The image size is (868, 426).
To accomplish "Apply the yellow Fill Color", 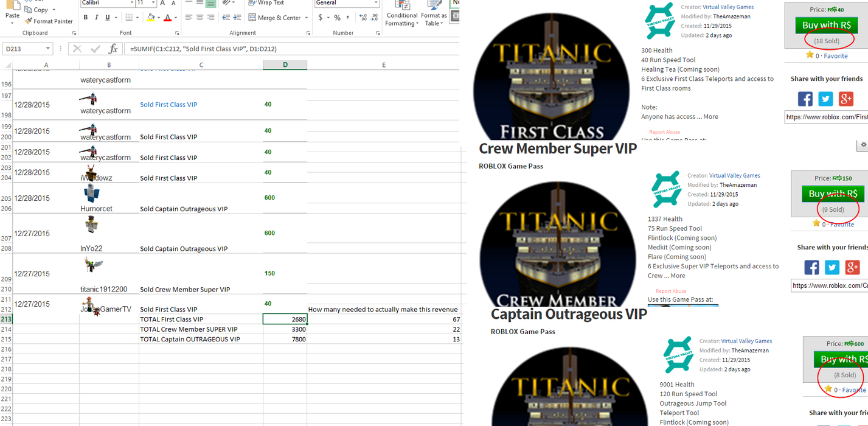I will (x=151, y=18).
